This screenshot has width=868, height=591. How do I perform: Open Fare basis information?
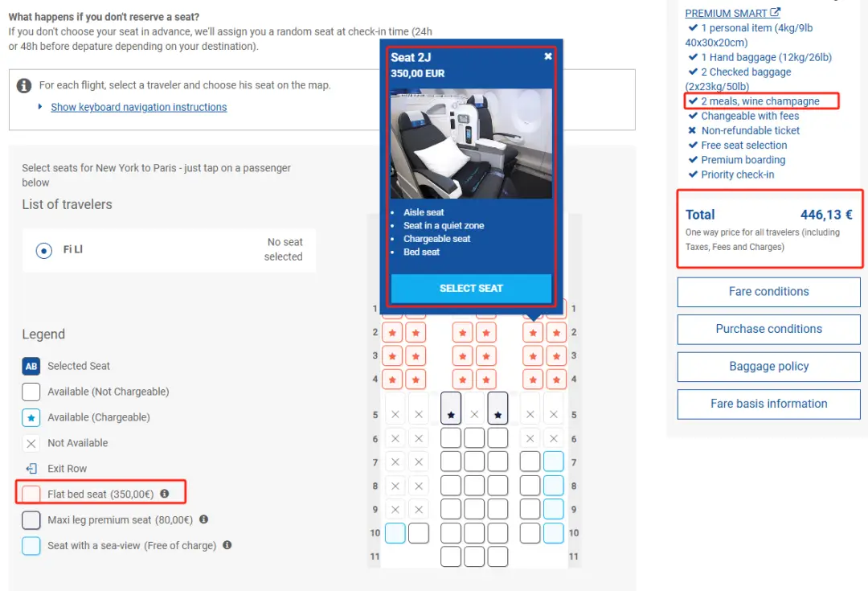pos(768,404)
